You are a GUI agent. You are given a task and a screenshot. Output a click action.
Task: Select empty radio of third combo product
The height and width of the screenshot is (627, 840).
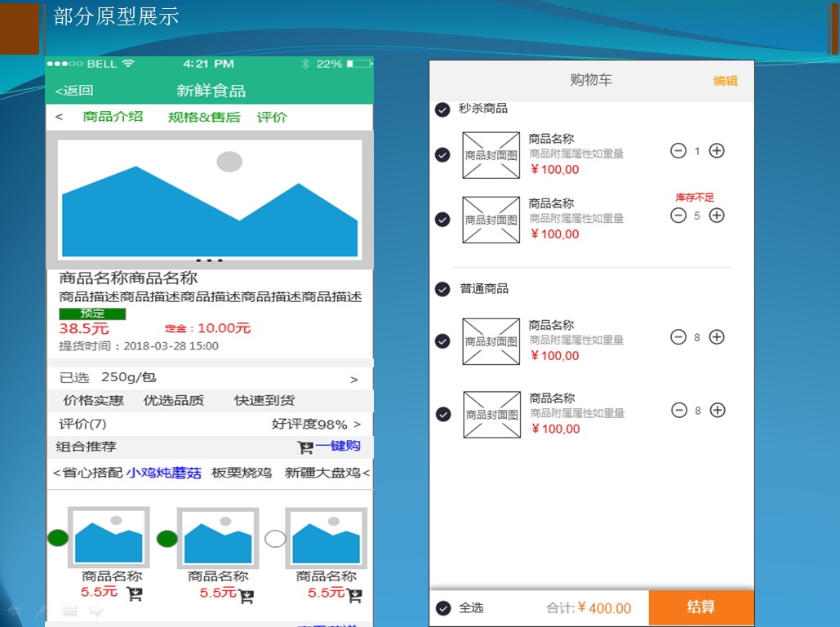point(275,539)
